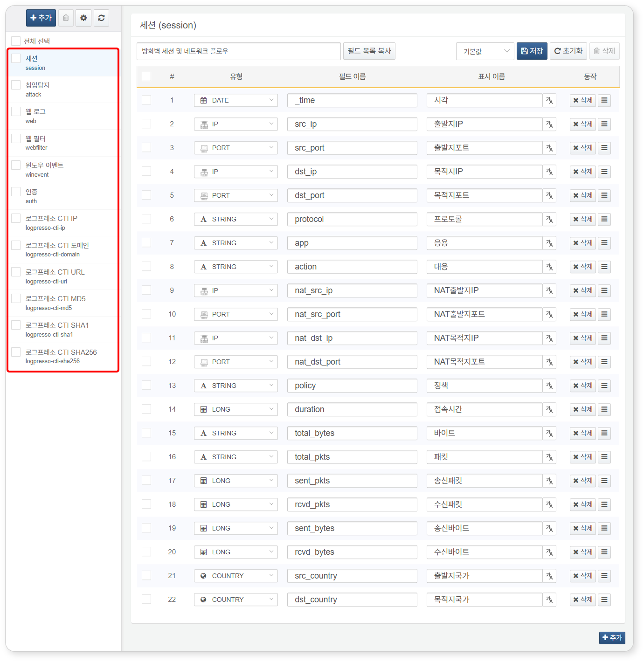Screen dimensions: 644x662
Task: Click the 목적지포트 display name input
Action: tap(485, 195)
